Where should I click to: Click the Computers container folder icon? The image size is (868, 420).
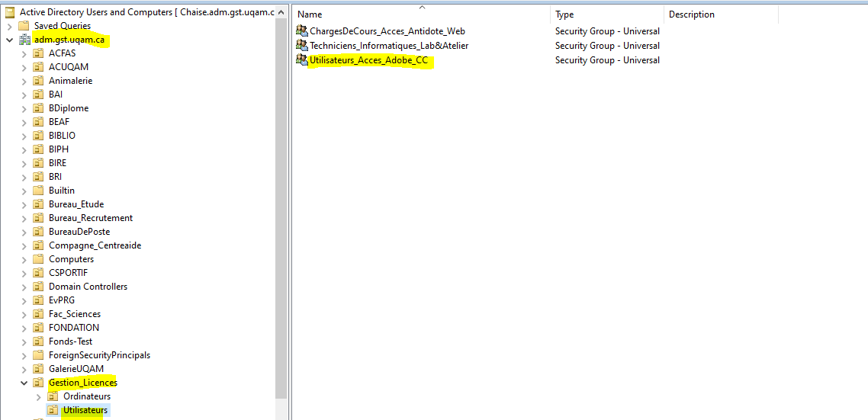click(38, 259)
